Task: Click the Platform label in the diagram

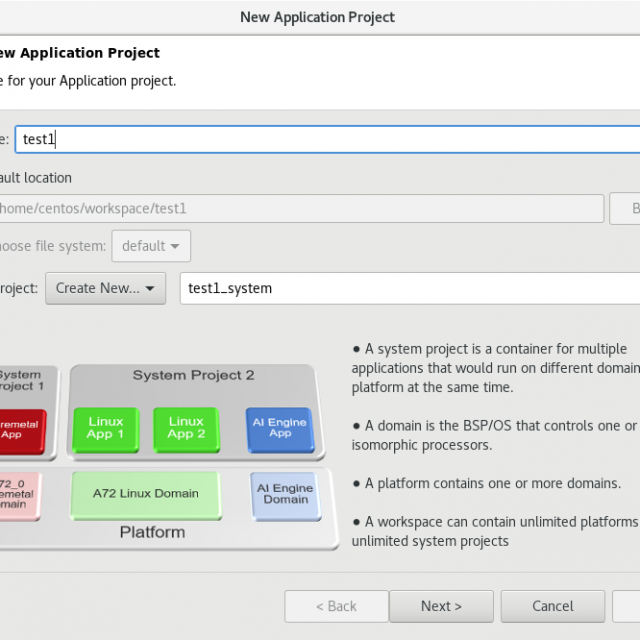Action: 152,532
